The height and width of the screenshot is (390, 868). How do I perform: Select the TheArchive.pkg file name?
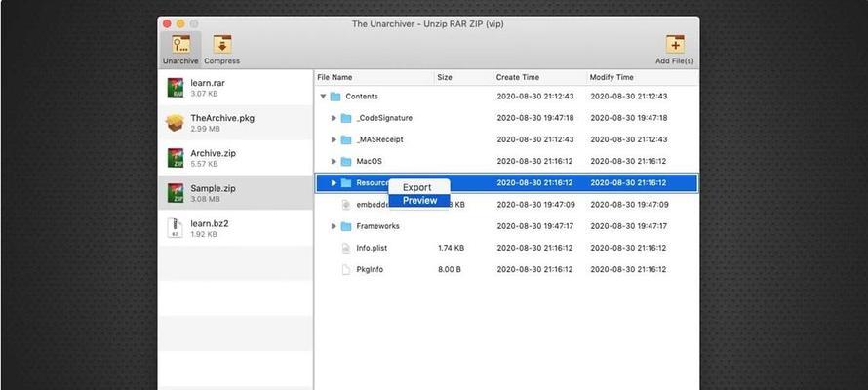click(x=222, y=118)
